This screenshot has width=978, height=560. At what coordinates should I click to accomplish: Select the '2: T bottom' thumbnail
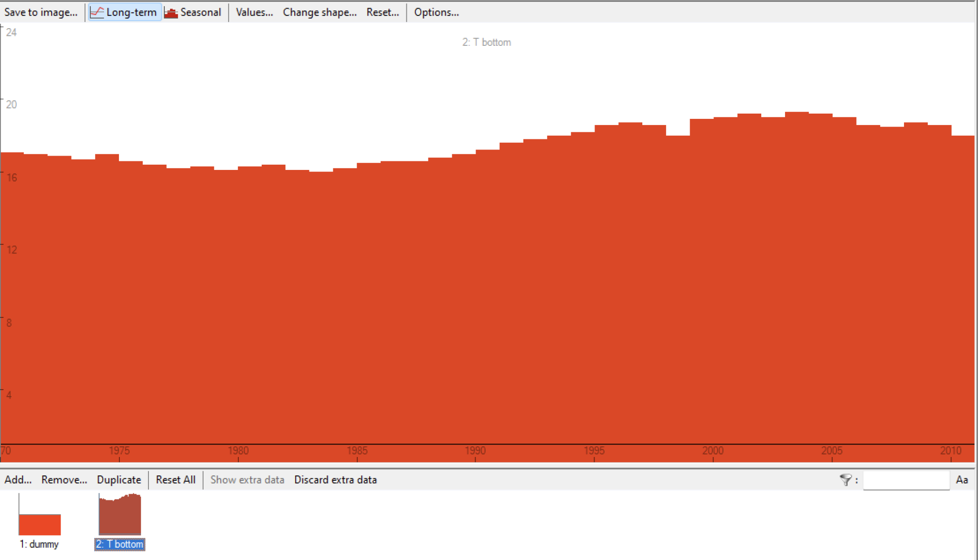click(x=119, y=515)
